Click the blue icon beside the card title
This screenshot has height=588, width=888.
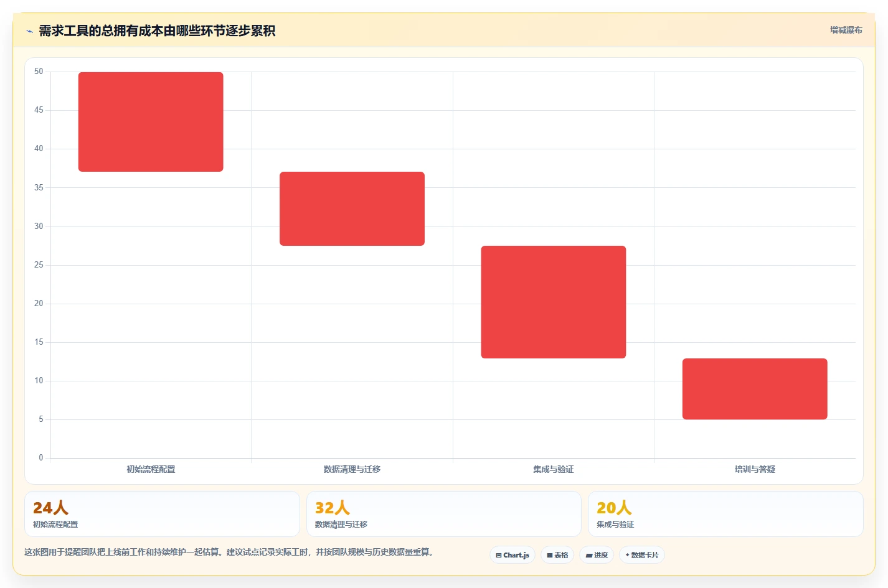click(29, 31)
